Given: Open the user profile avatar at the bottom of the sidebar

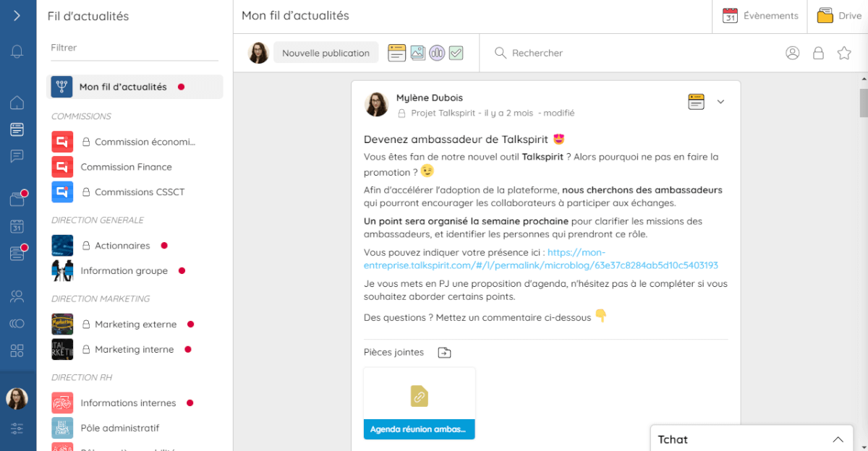Looking at the screenshot, I should pos(17,398).
